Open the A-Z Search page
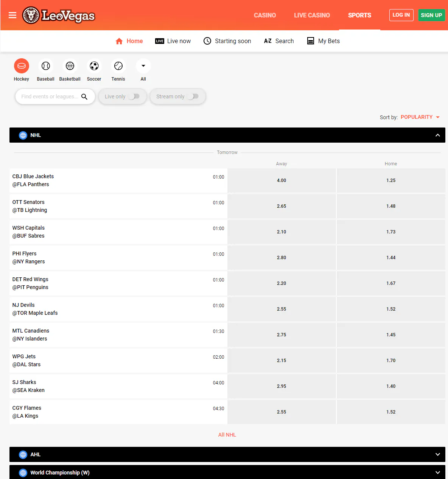The width and height of the screenshot is (448, 479). point(279,41)
